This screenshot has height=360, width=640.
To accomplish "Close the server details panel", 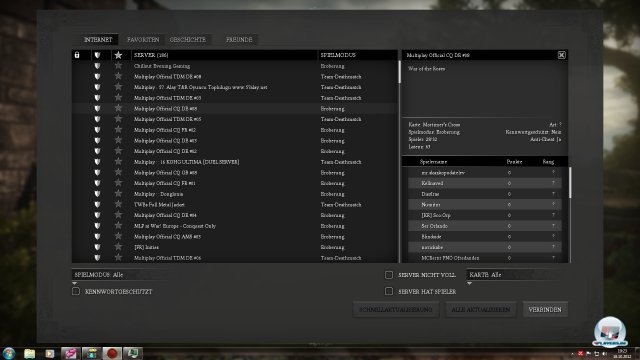I will pyautogui.click(x=562, y=55).
